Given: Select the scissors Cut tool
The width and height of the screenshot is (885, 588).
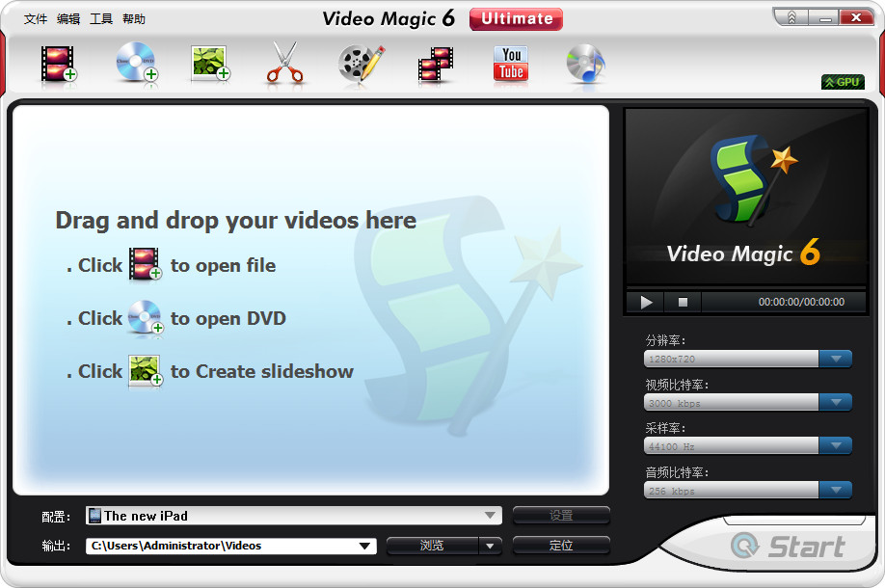Looking at the screenshot, I should 285,64.
